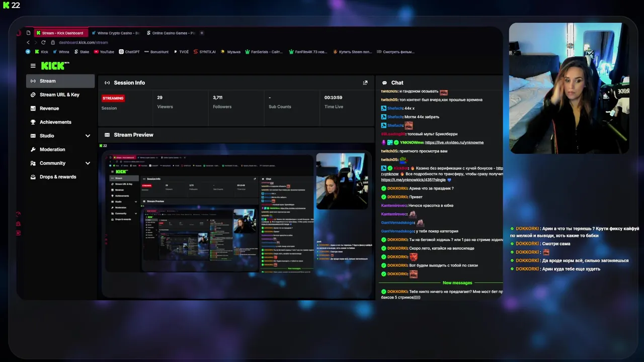Open the FanFilm4K bookmark
The image size is (644, 362).
pyautogui.click(x=308, y=52)
